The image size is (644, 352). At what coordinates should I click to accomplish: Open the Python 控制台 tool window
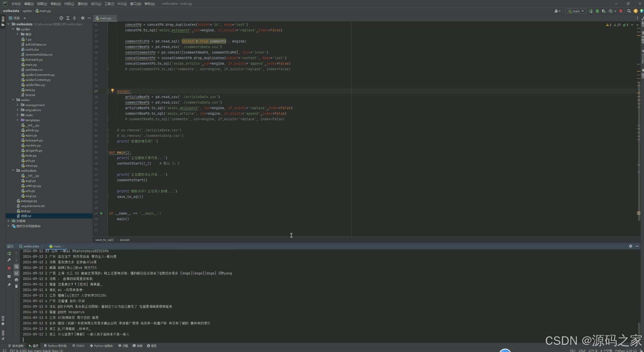[x=101, y=346]
